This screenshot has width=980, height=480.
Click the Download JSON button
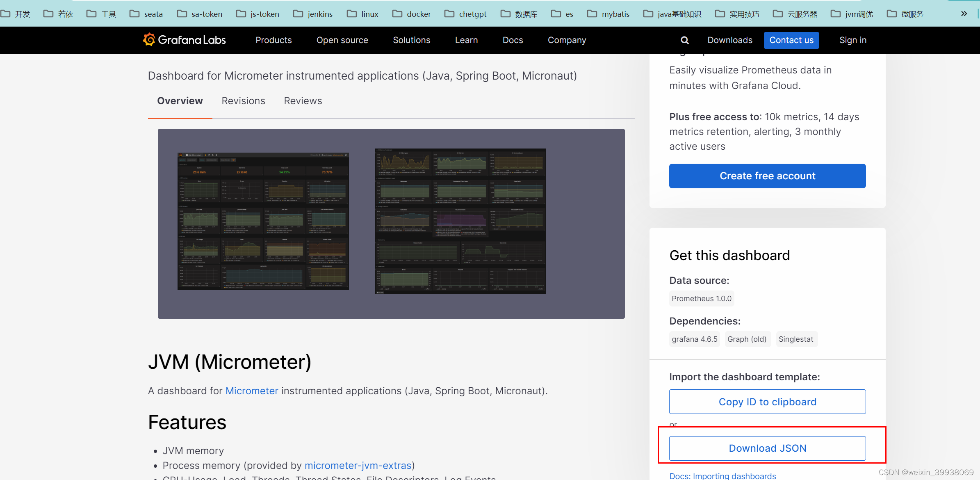(767, 448)
